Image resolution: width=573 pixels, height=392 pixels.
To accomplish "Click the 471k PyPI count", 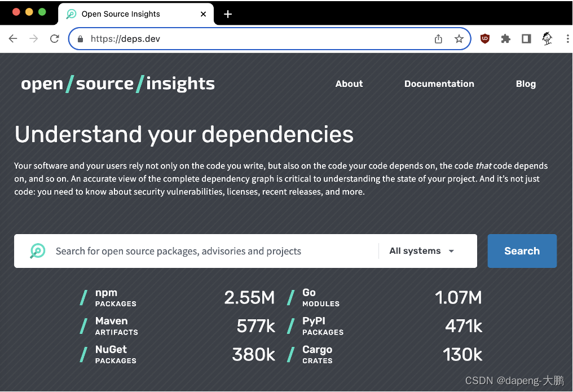I will pos(464,326).
